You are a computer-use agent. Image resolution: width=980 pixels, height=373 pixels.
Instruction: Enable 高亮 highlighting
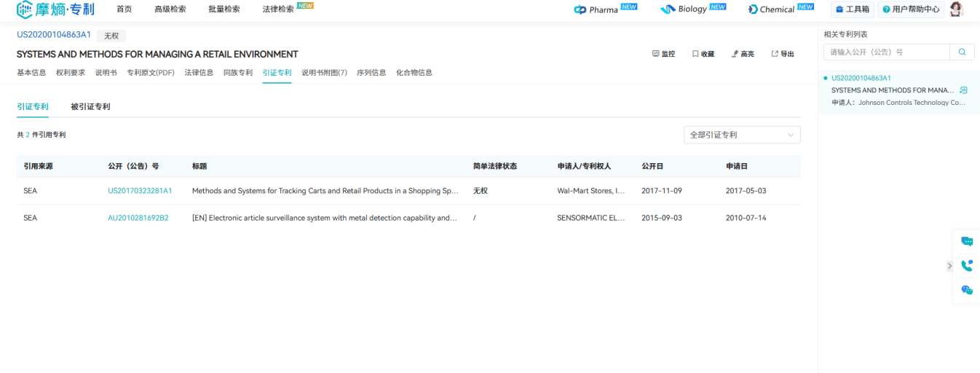743,54
